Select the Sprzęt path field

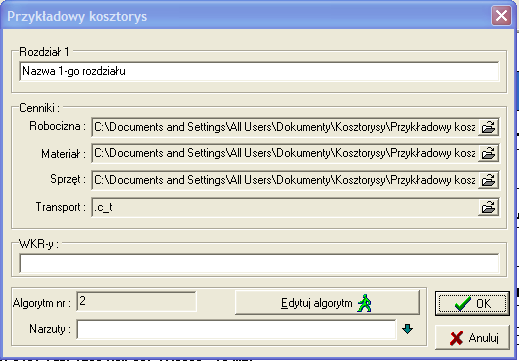pyautogui.click(x=285, y=180)
